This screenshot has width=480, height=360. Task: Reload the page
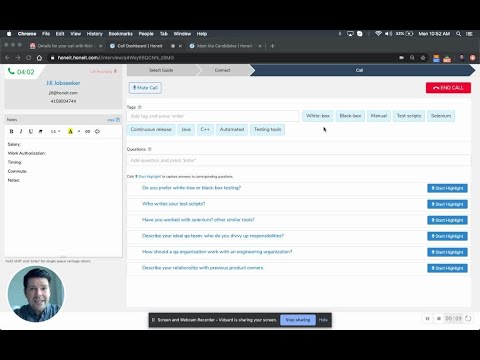(29, 58)
